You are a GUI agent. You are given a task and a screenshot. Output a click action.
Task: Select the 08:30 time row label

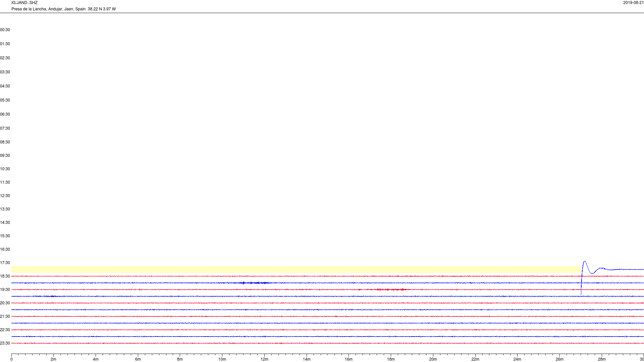(x=5, y=142)
